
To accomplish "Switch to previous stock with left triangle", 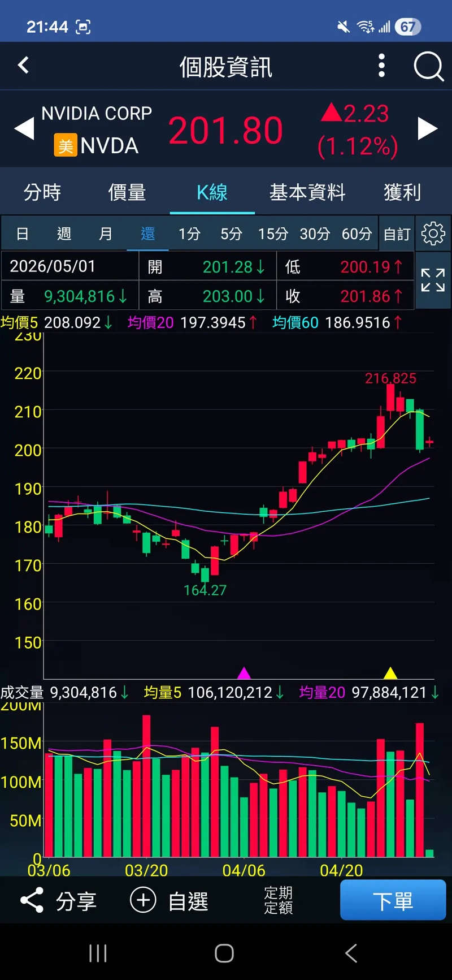I will tap(24, 129).
